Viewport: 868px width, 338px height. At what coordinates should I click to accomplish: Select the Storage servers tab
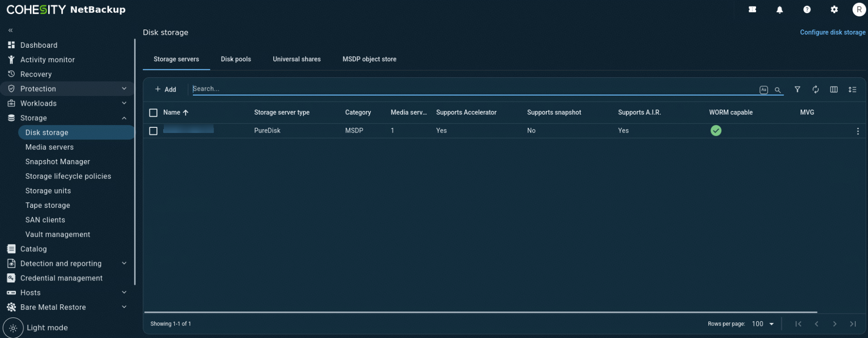[x=177, y=59]
